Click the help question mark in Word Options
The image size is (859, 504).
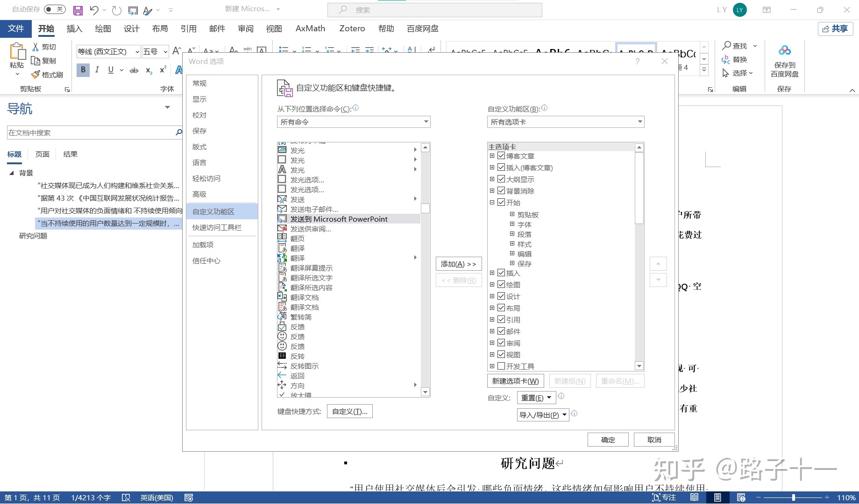(x=638, y=61)
